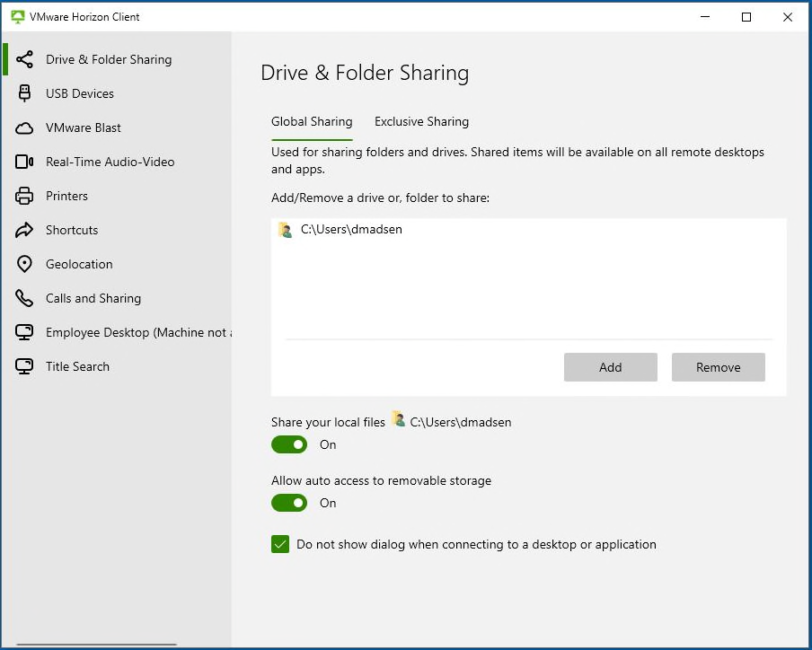The image size is (812, 650).
Task: Click folder icon beside Share your local files
Action: [x=398, y=418]
